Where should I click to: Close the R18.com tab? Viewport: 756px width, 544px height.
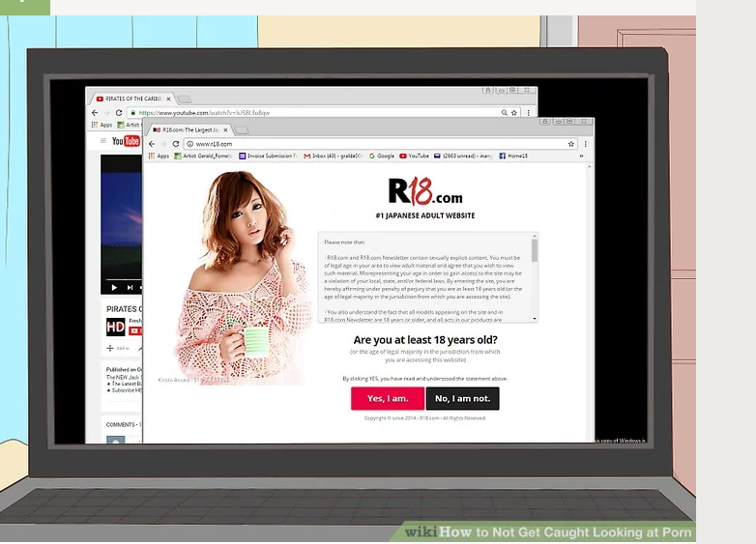[225, 130]
